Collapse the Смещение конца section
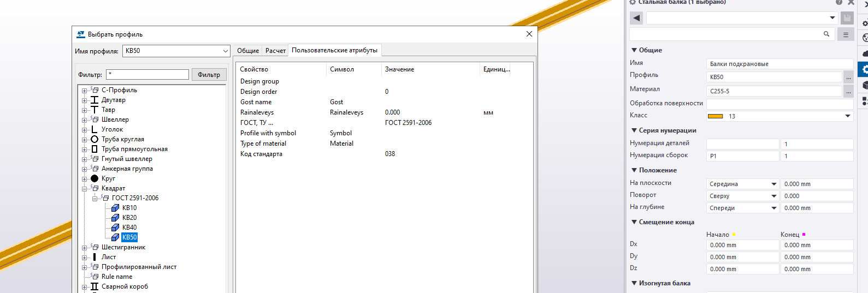This screenshot has height=293, width=868. tap(634, 222)
